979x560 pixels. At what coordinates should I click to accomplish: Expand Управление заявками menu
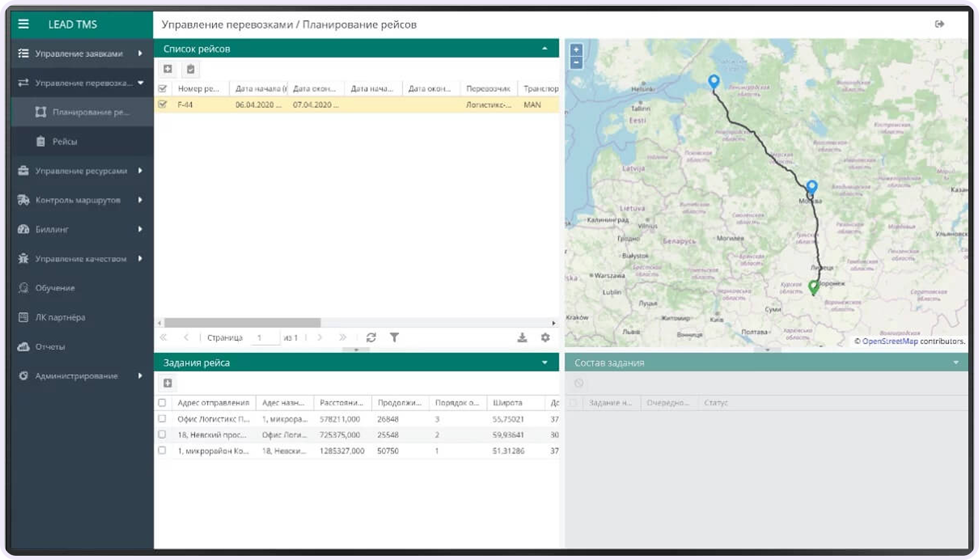point(82,53)
